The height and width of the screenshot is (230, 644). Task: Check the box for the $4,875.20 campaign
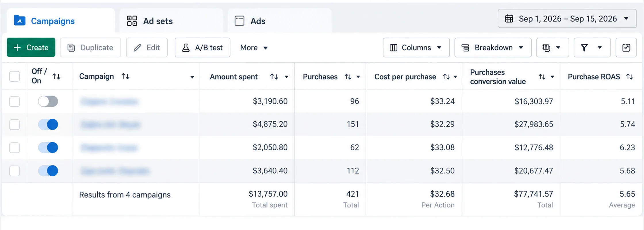point(14,124)
